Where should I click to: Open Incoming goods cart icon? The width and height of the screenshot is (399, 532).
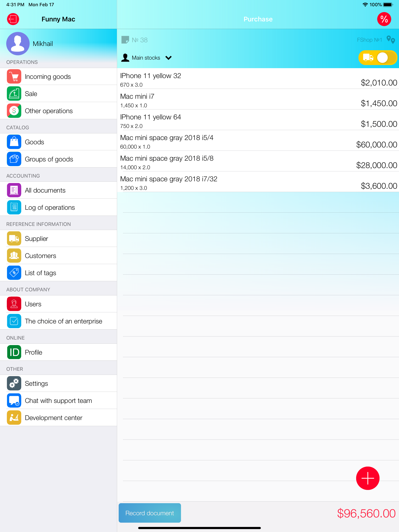tap(14, 77)
